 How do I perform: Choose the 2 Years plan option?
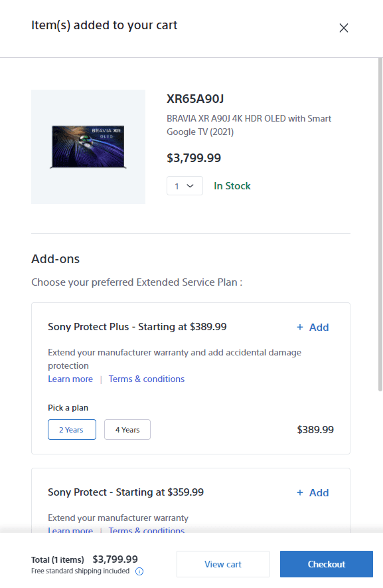point(72,430)
